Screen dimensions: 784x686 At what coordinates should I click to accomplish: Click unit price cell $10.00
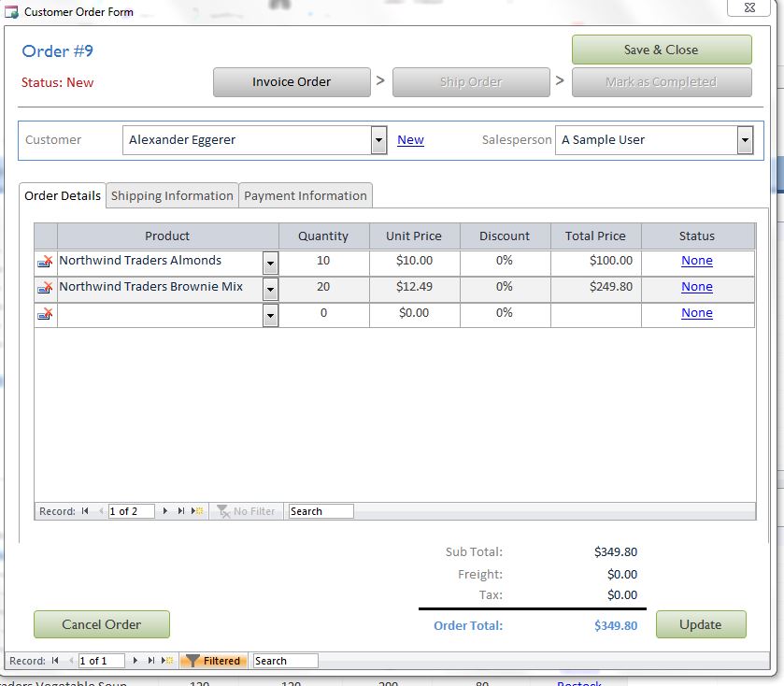click(x=414, y=262)
